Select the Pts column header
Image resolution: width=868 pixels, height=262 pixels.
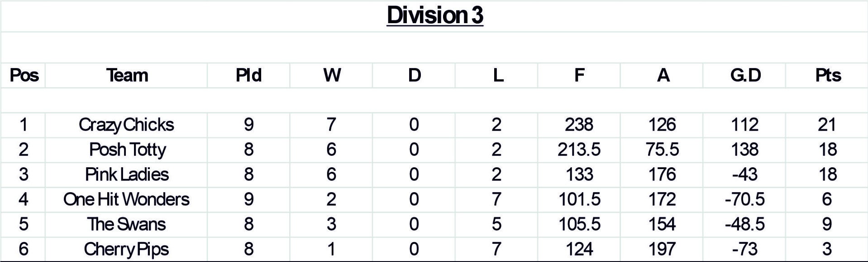click(x=828, y=75)
